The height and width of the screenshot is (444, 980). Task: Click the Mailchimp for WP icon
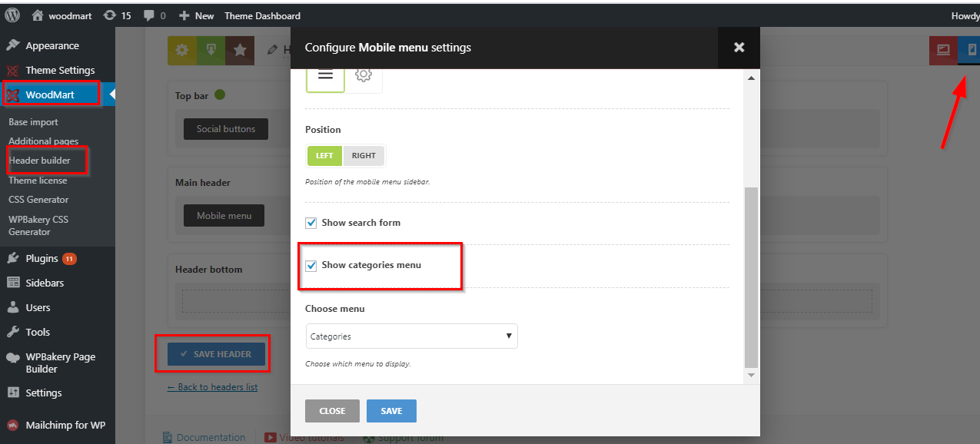coord(12,425)
